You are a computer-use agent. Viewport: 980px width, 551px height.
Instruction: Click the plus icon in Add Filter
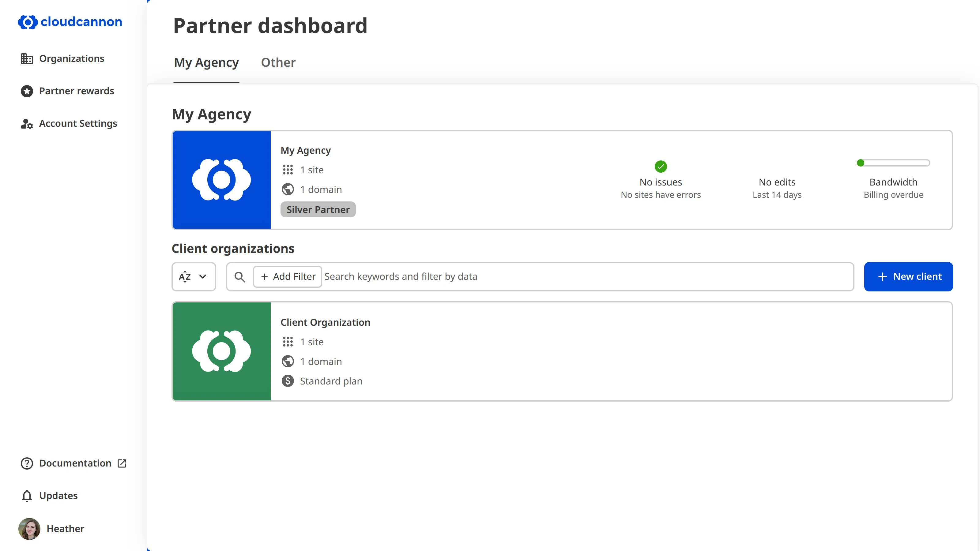pyautogui.click(x=264, y=276)
